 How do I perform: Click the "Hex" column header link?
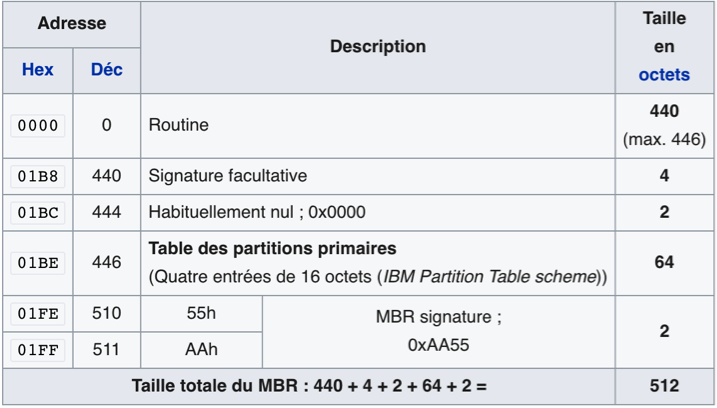(x=37, y=71)
